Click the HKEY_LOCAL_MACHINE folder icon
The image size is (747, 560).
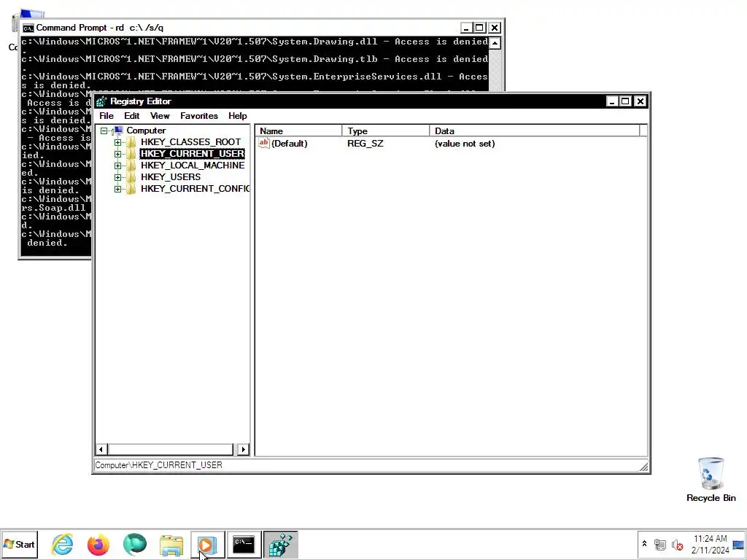tap(131, 166)
